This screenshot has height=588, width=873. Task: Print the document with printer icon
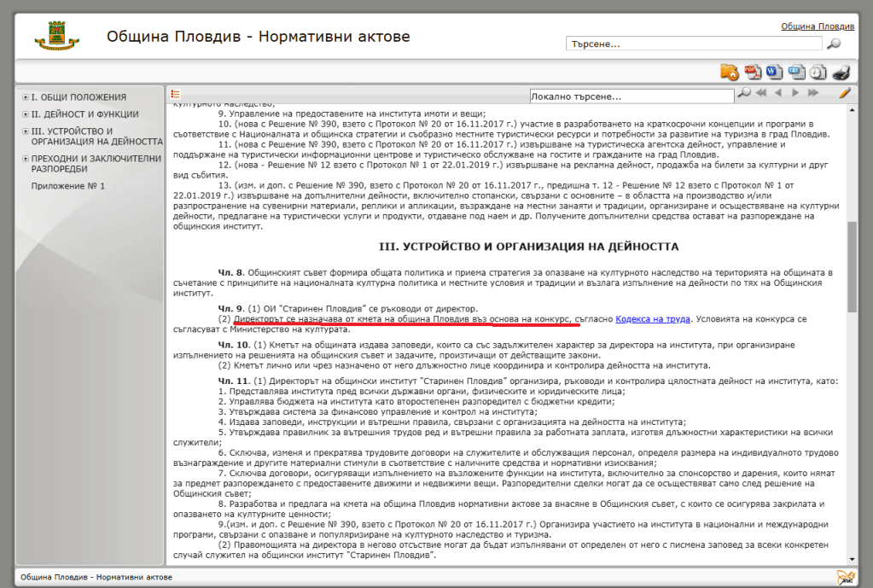[x=841, y=72]
